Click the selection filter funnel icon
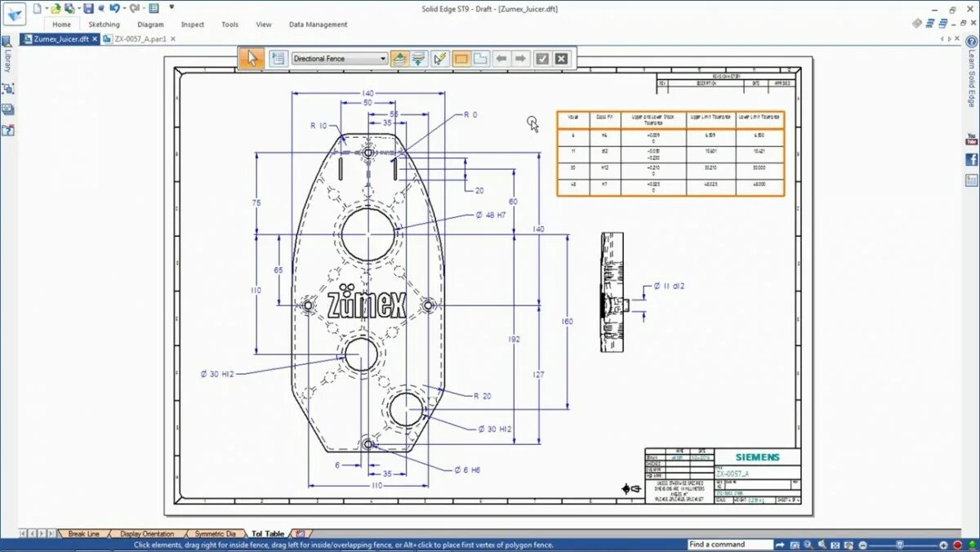The width and height of the screenshot is (980, 552). pos(419,58)
